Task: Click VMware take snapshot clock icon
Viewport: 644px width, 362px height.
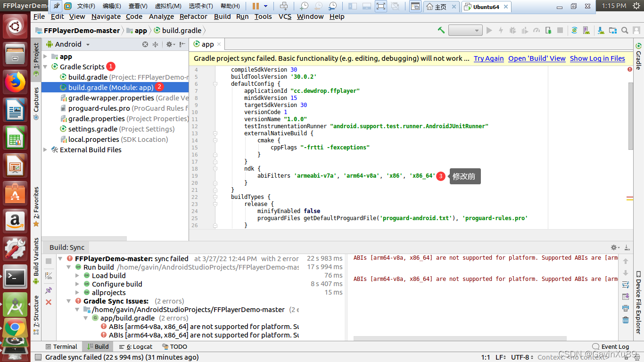Action: click(304, 6)
